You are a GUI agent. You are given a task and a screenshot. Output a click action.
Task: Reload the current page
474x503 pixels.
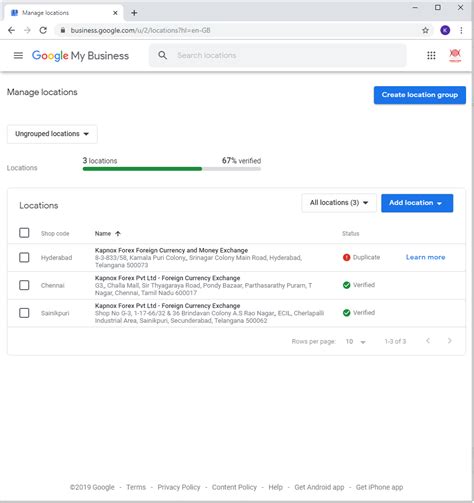point(43,30)
